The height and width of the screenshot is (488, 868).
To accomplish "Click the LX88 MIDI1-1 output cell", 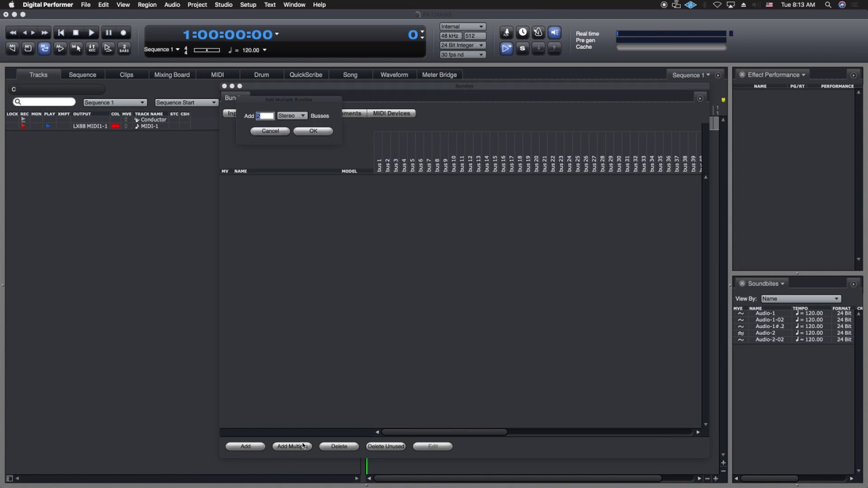I will (90, 126).
